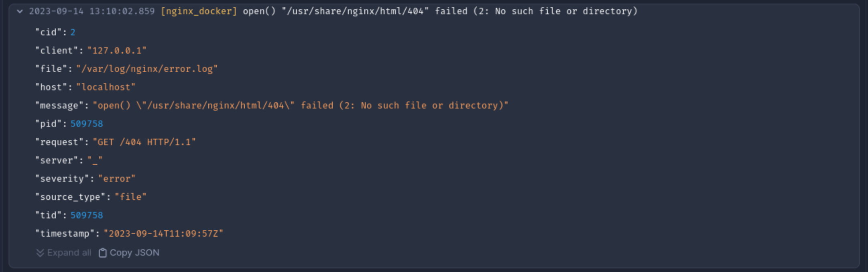The height and width of the screenshot is (272, 868).
Task: Select the server value "_"
Action: [95, 160]
